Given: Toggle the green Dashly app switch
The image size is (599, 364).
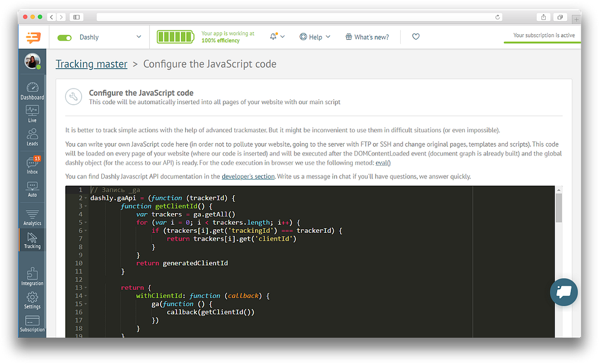Looking at the screenshot, I should coord(65,38).
